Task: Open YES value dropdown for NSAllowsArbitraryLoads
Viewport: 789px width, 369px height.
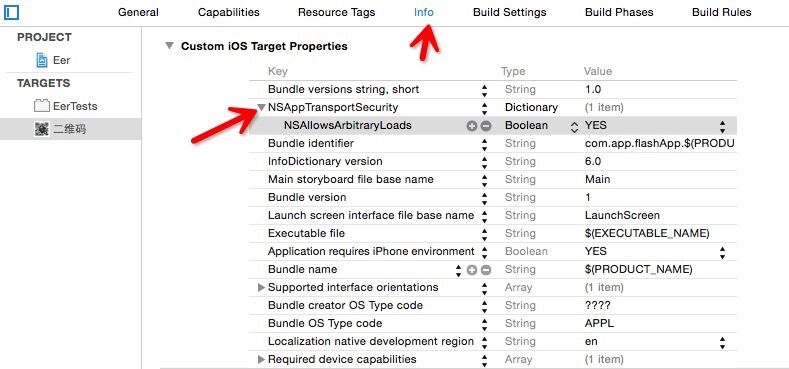Action: click(x=723, y=126)
